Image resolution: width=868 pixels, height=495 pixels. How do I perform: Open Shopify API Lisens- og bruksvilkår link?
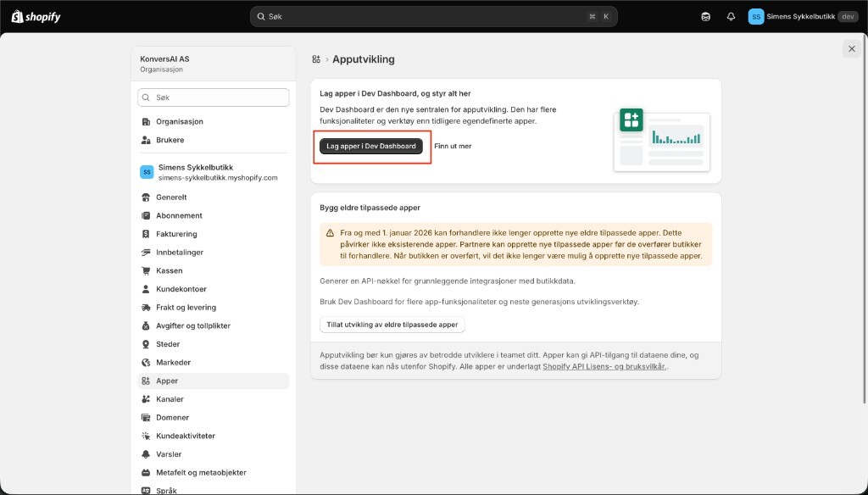point(604,366)
